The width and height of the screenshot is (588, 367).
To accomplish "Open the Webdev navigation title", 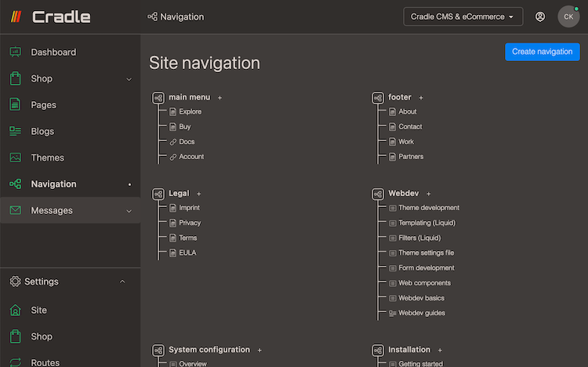I will point(404,193).
